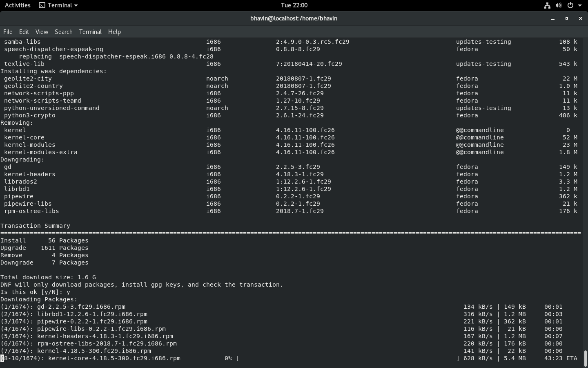Close the terminal window
588x368 pixels.
580,19
